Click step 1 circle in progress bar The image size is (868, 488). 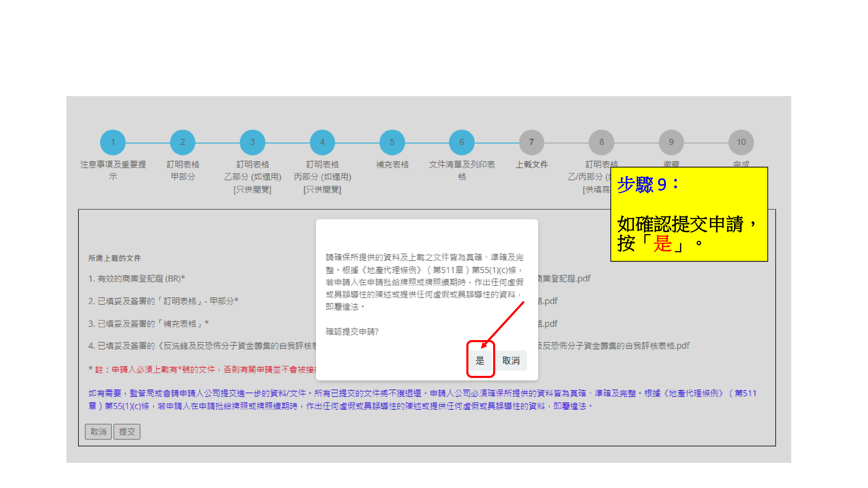coord(113,142)
